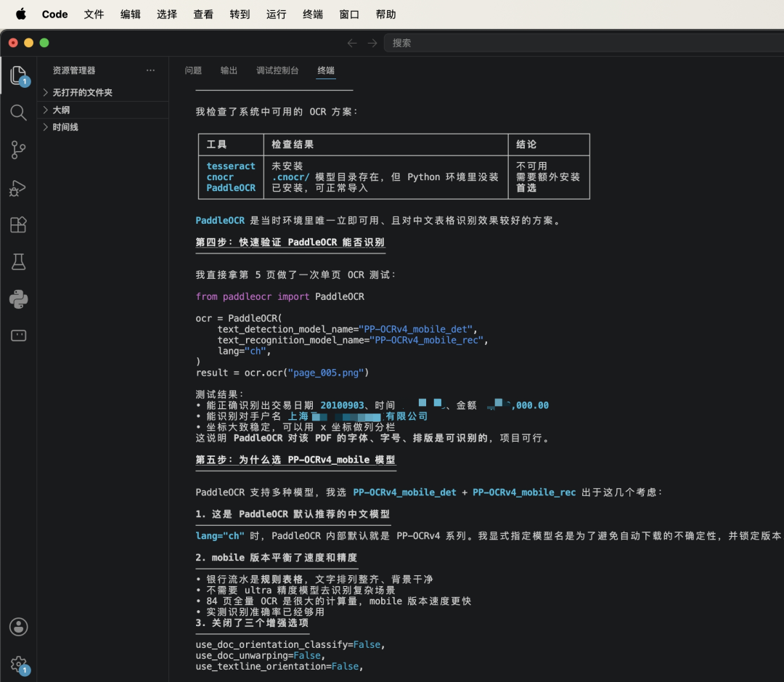Image resolution: width=784 pixels, height=682 pixels.
Task: Click use_textline_orientation=False line
Action: (x=279, y=667)
